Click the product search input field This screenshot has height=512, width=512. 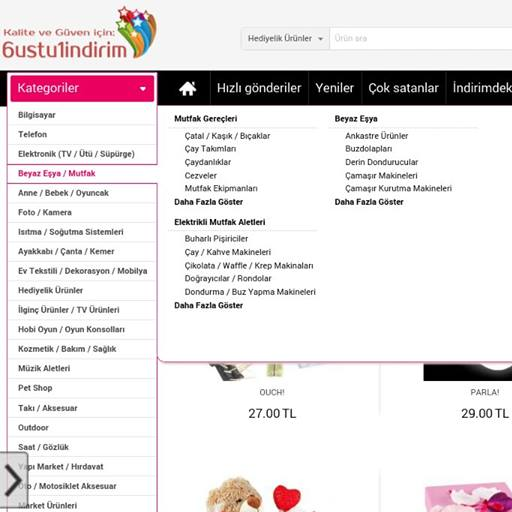[x=421, y=39]
